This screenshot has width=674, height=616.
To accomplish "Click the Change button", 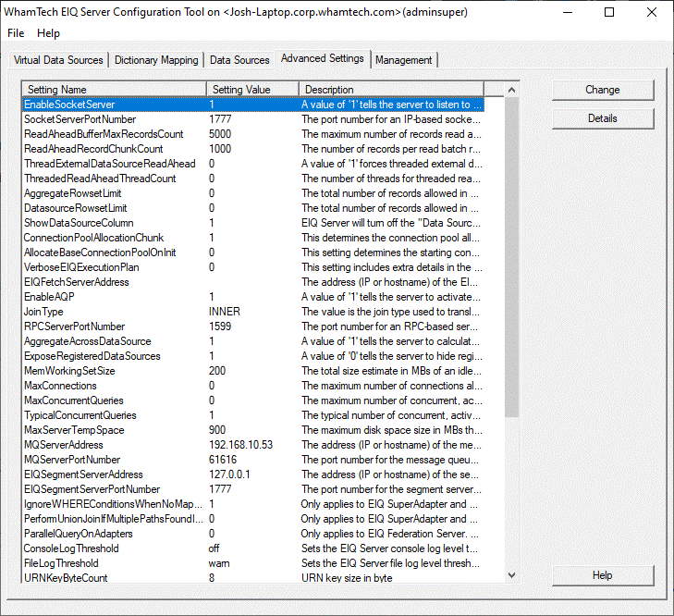I will [x=603, y=90].
